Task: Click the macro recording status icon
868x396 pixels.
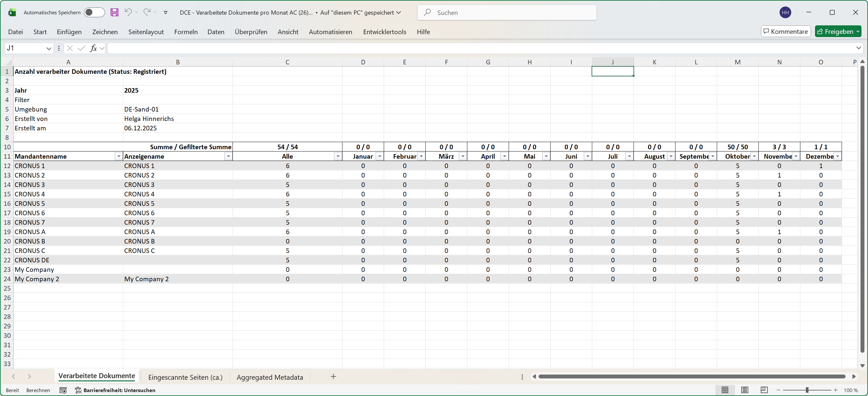Action: pyautogui.click(x=63, y=390)
